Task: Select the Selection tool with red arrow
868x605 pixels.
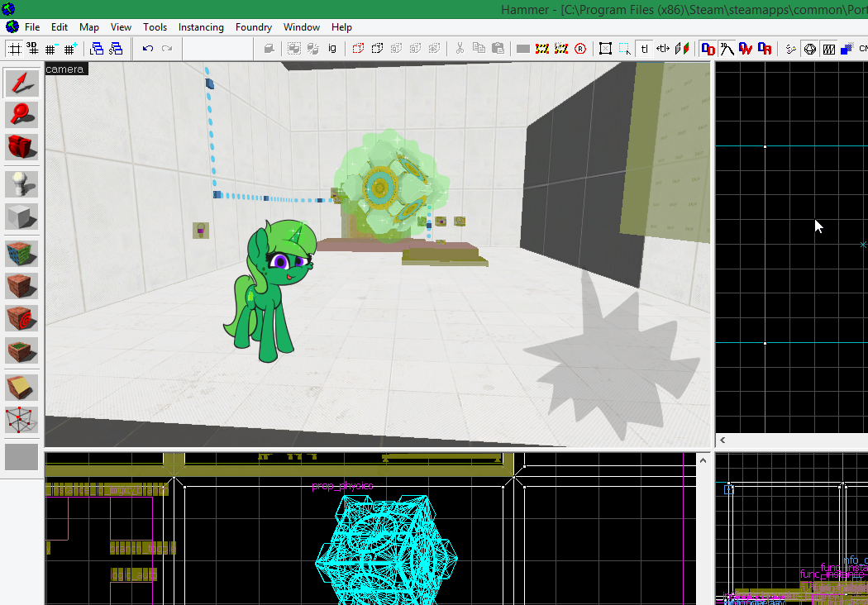Action: [21, 83]
